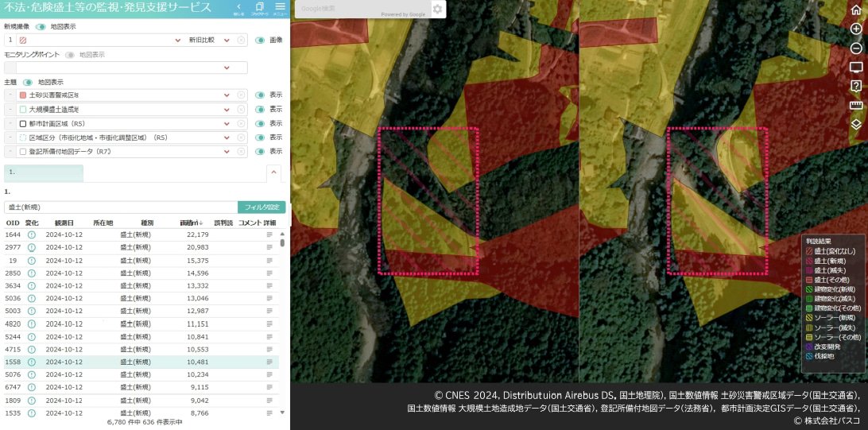
Task: Click the home icon on the map
Action: coord(856,10)
